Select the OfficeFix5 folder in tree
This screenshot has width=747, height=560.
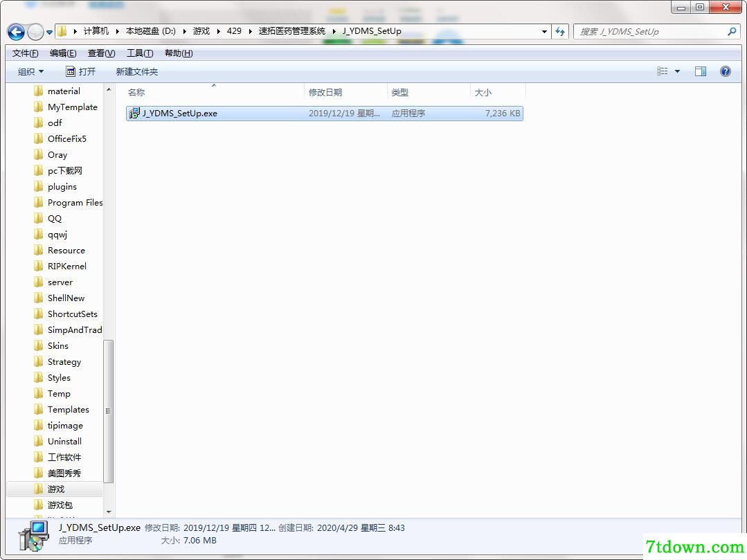(67, 139)
